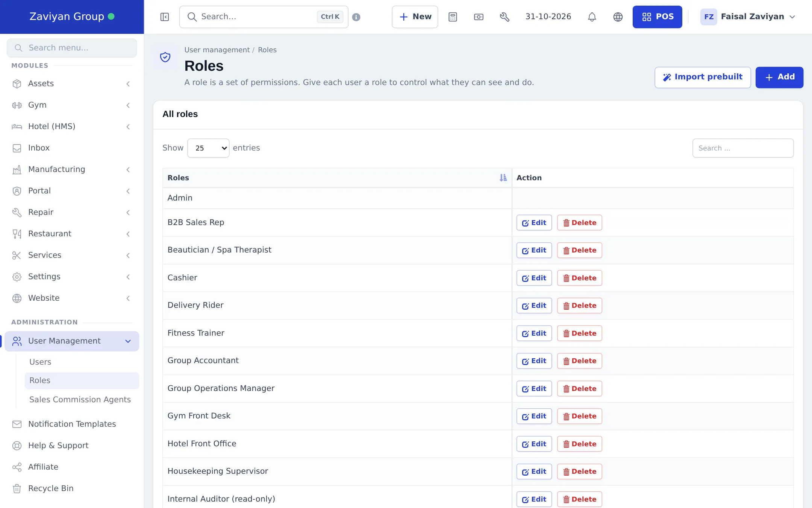The width and height of the screenshot is (812, 508).
Task: Edit the Housekeeping Supervisor role
Action: click(x=534, y=471)
